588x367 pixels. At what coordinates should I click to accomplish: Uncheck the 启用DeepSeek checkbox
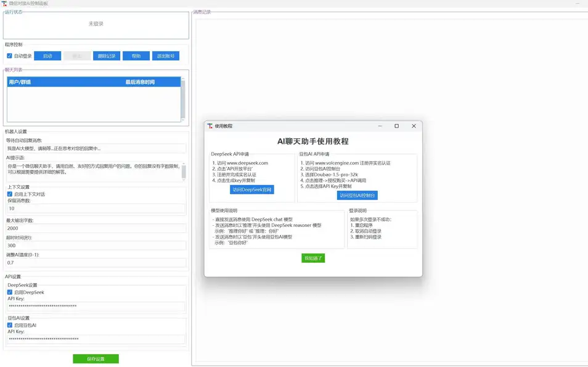(x=10, y=292)
